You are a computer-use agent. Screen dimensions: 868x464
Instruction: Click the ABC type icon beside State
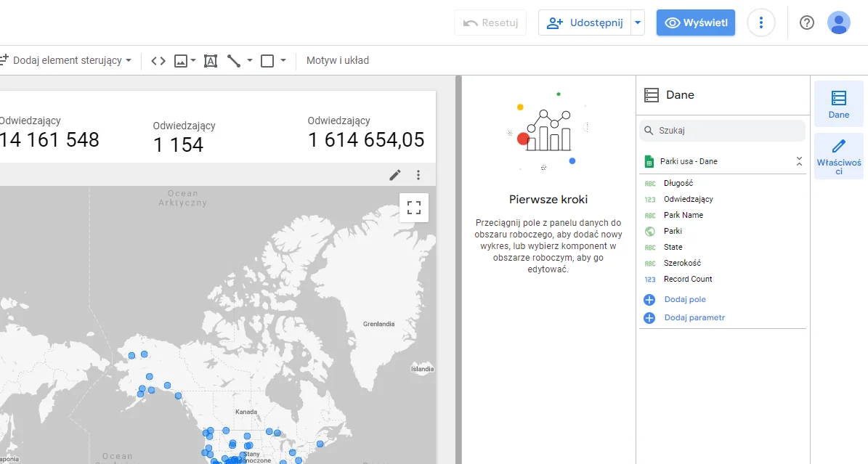pyautogui.click(x=650, y=248)
